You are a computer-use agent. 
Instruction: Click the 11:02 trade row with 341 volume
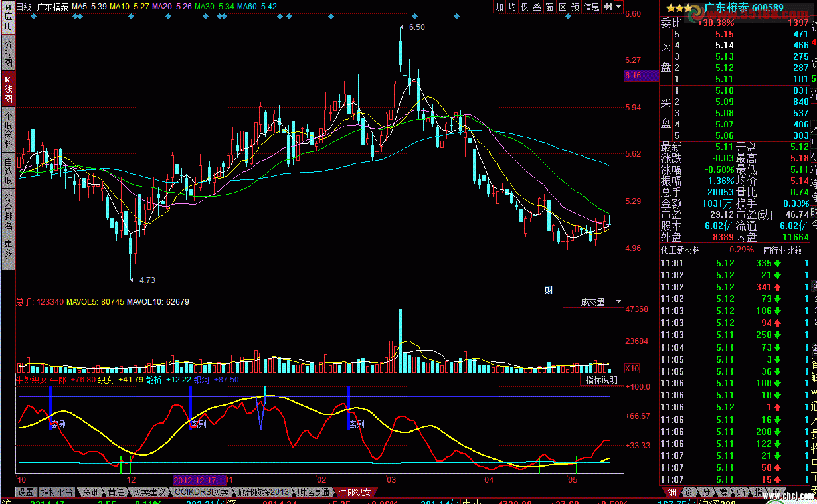(x=735, y=287)
